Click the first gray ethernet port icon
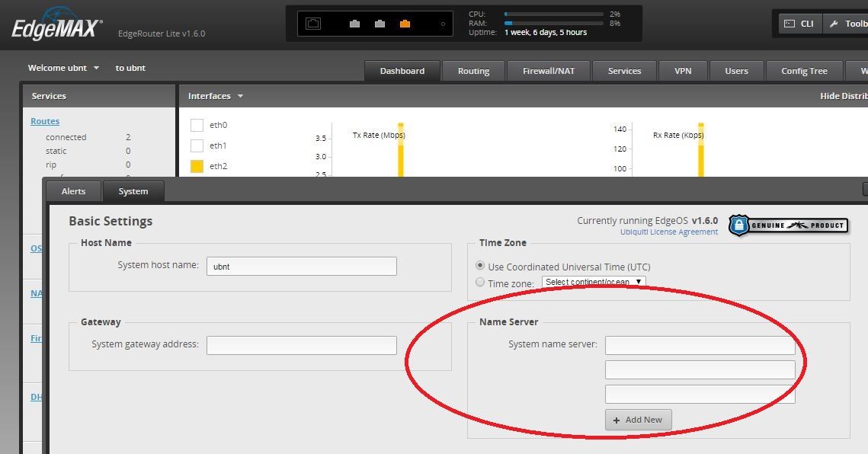Viewport: 868px width, 454px height. pyautogui.click(x=354, y=24)
